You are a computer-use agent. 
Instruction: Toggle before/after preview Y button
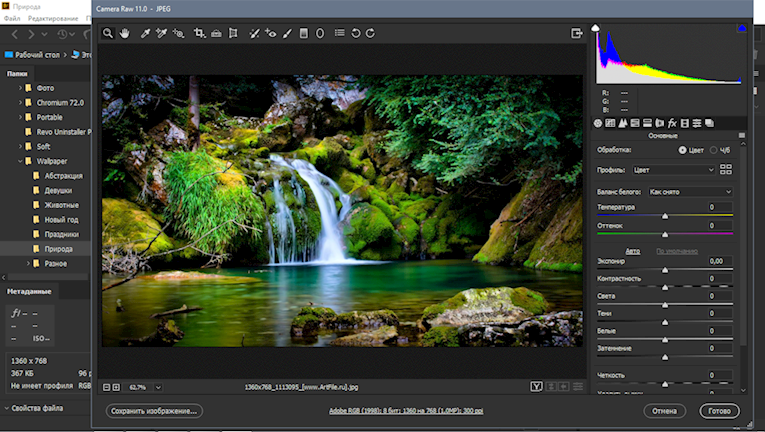pyautogui.click(x=536, y=387)
